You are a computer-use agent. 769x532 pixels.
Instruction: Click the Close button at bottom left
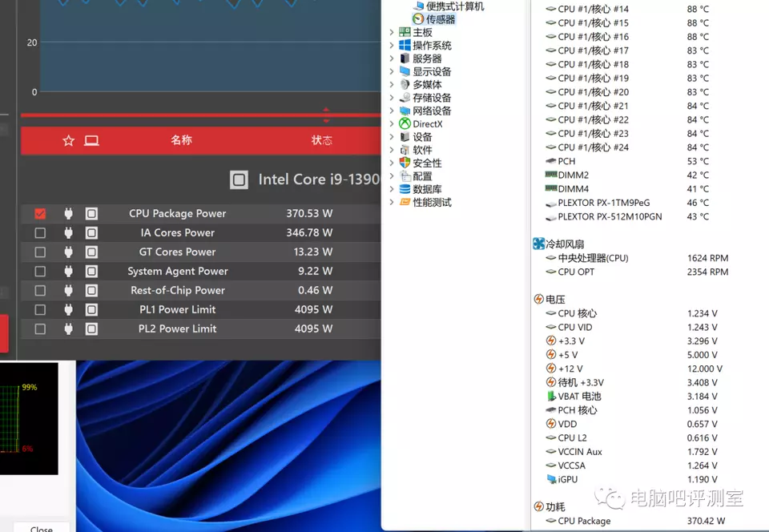41,527
